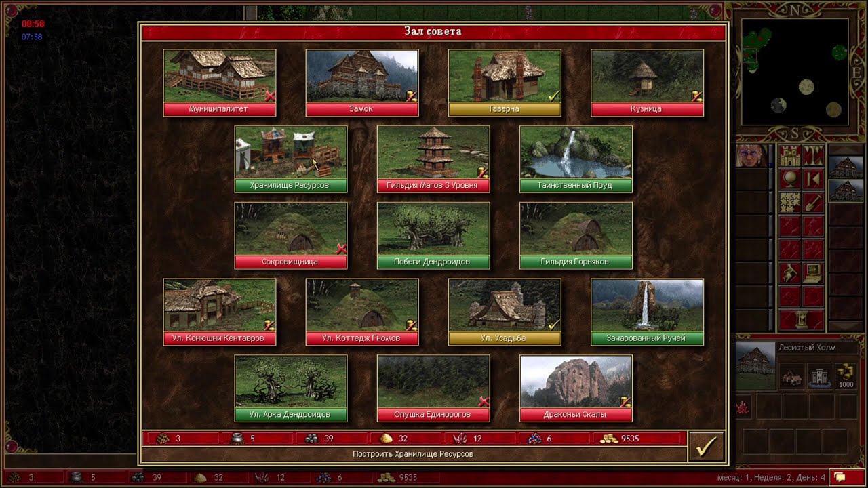This screenshot has height=488, width=868.
Task: Click the sulfur icon in bottom status bar
Action: click(200, 477)
